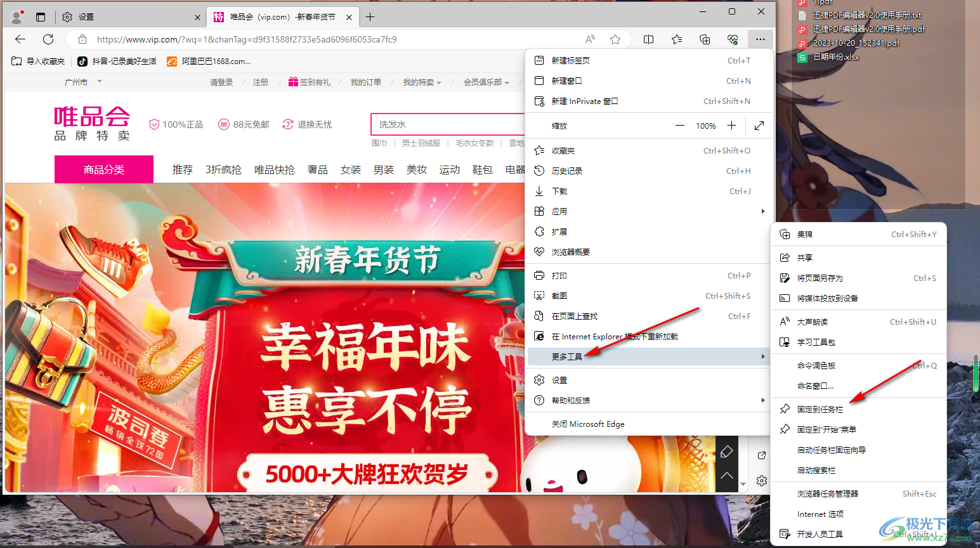Click the profile avatar icon

(x=17, y=16)
